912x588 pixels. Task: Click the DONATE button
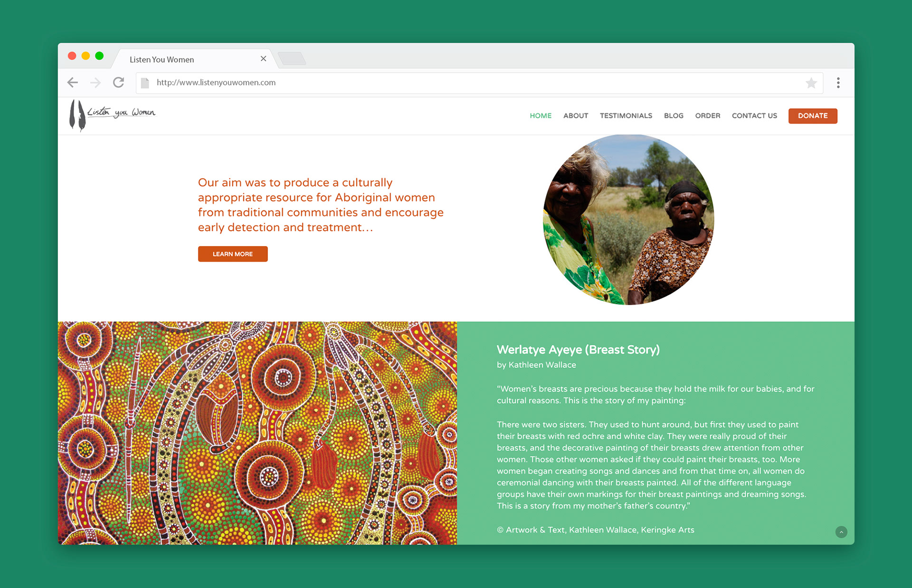point(813,116)
